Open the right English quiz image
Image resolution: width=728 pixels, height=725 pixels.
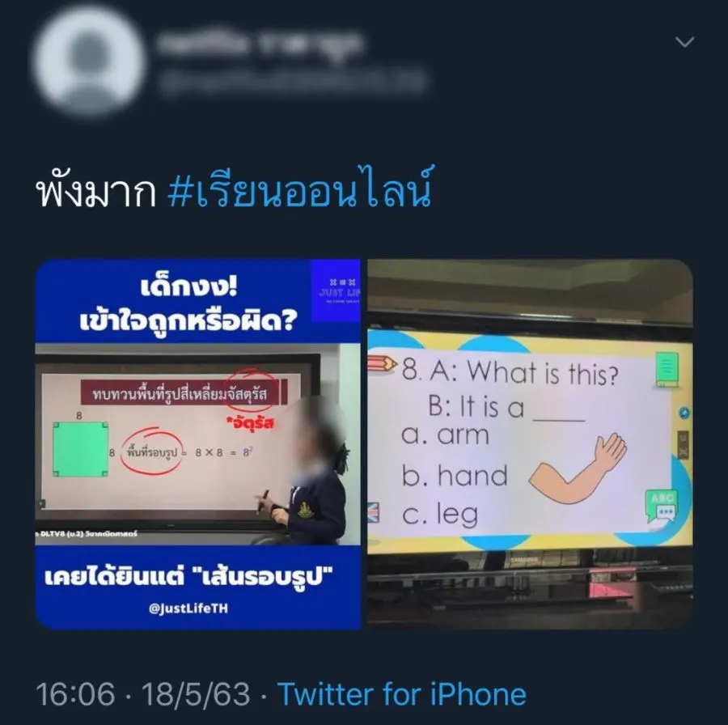530,444
